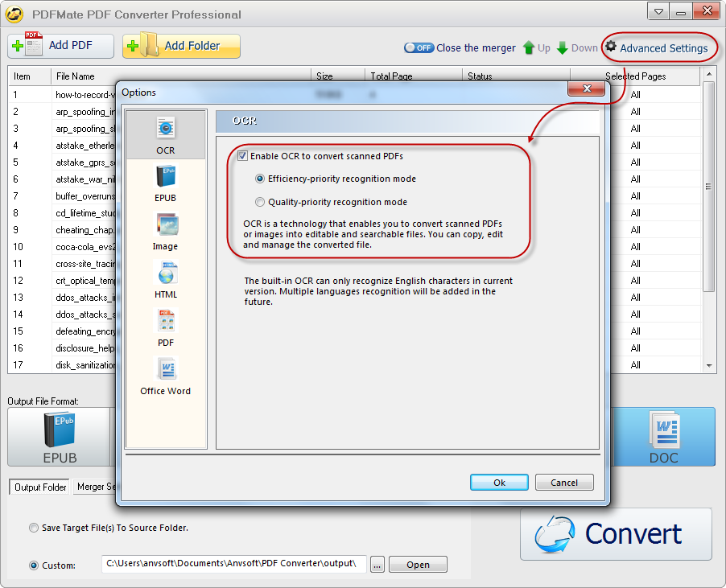Viewport: 726px width, 588px height.
Task: Select row 8 cd_lifetime_stud file
Action: [85, 213]
